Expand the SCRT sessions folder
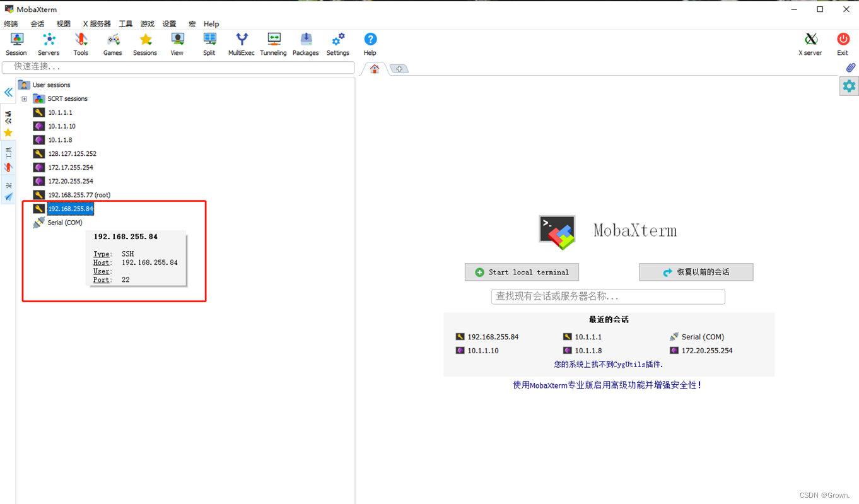 coord(25,99)
